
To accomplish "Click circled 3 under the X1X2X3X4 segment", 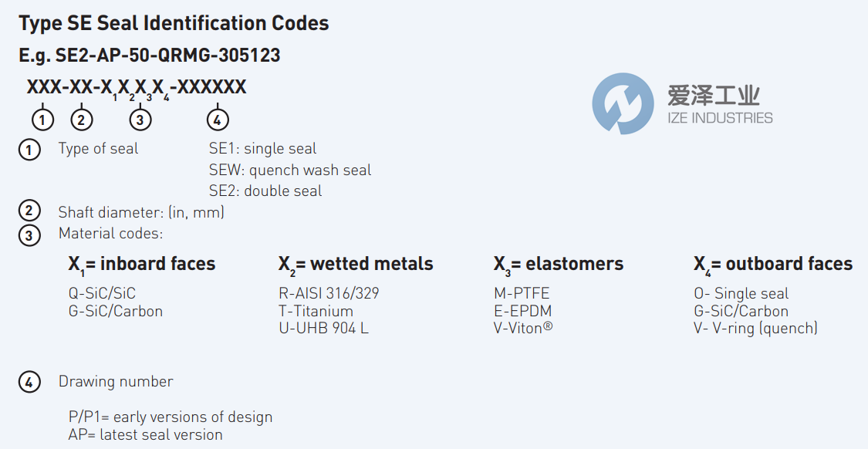I will [140, 120].
